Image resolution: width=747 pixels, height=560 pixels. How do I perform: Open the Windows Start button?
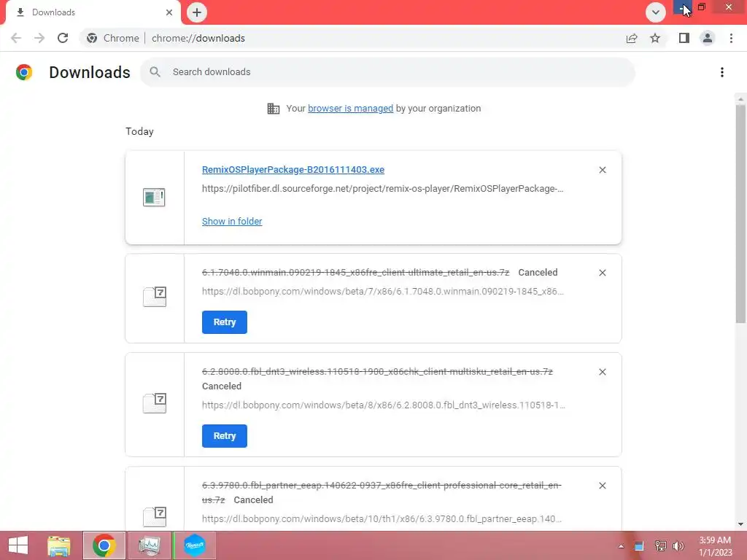(x=18, y=545)
